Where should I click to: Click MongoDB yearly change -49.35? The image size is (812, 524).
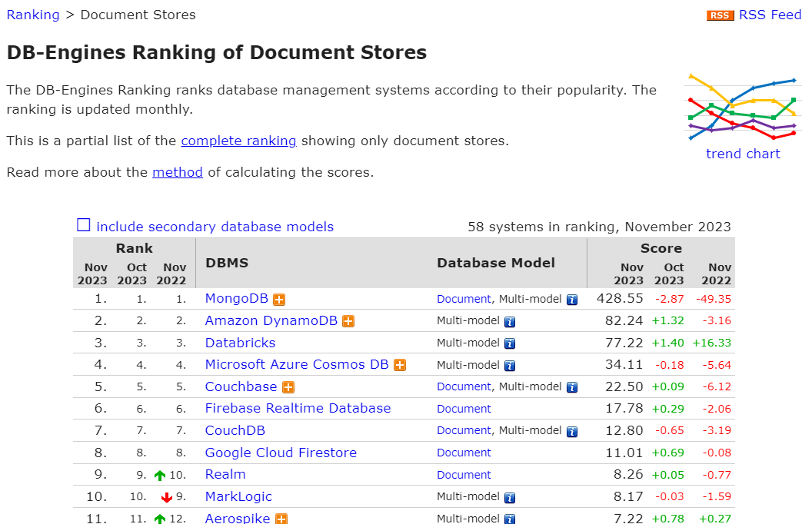coord(714,299)
